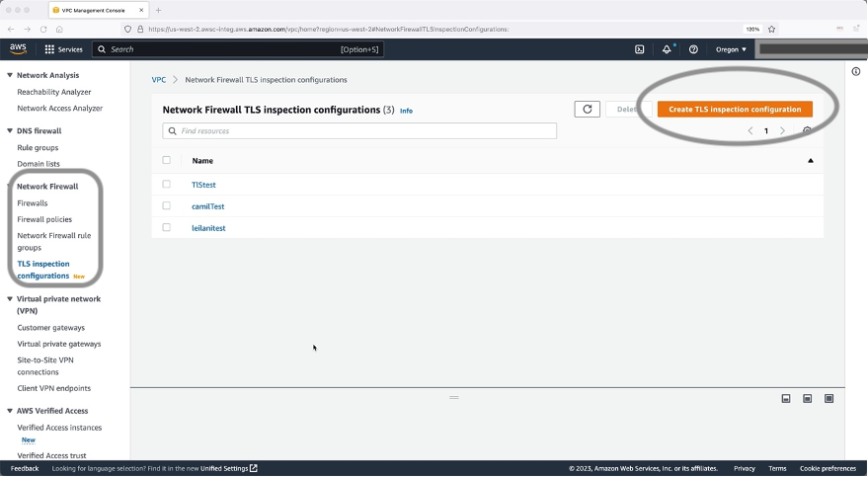Sort by Name using the triangle icon

pyautogui.click(x=811, y=160)
